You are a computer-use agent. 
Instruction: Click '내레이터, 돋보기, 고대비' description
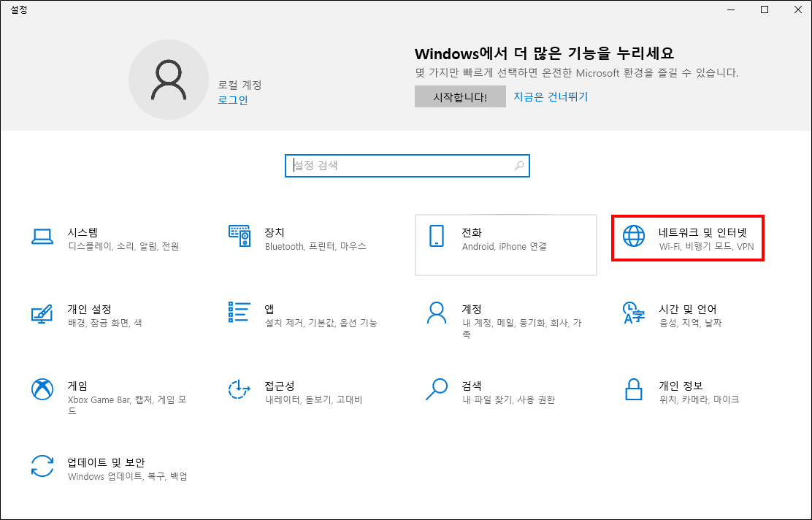coord(313,399)
